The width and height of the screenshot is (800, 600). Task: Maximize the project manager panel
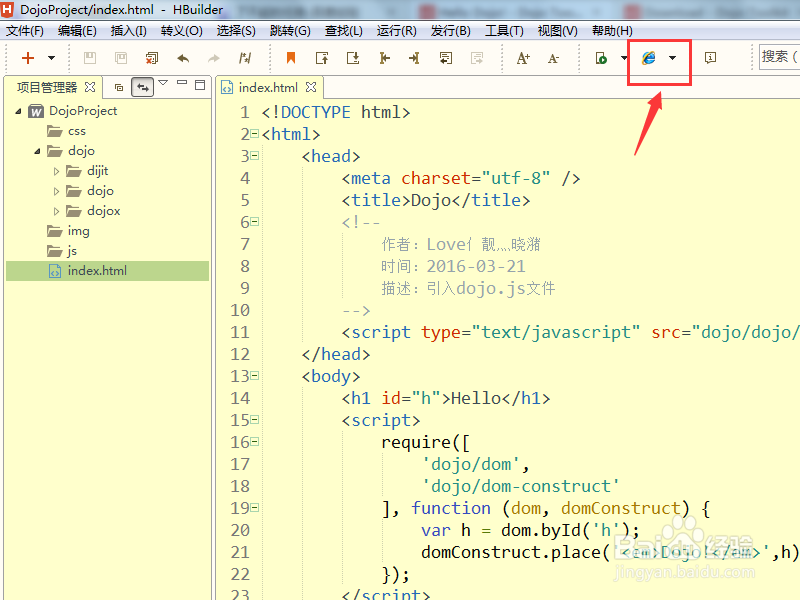pyautogui.click(x=200, y=85)
